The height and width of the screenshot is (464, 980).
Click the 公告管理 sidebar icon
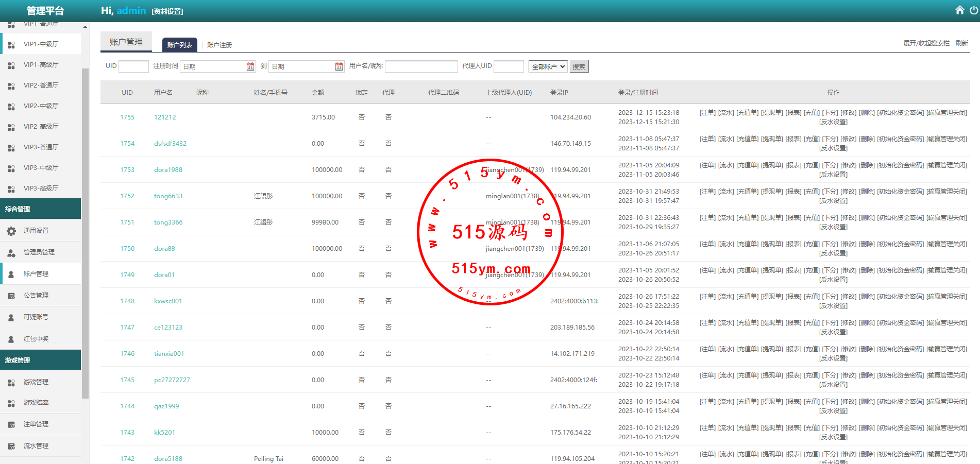[11, 296]
